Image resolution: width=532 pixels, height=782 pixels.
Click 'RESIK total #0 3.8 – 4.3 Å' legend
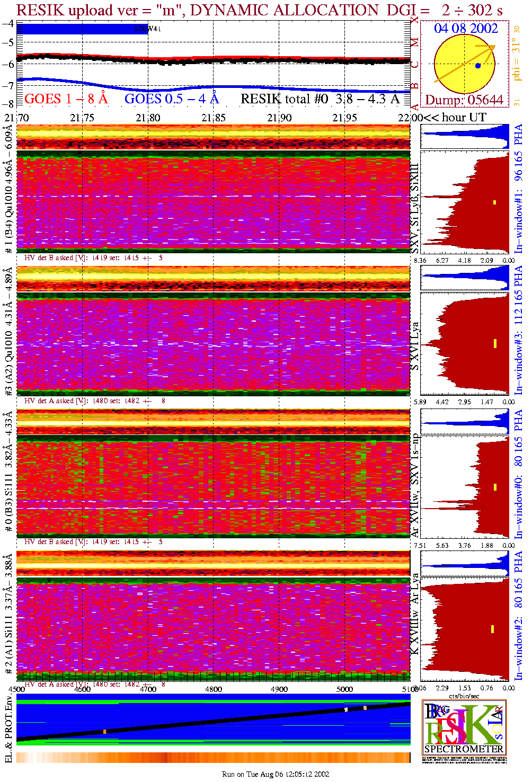321,99
